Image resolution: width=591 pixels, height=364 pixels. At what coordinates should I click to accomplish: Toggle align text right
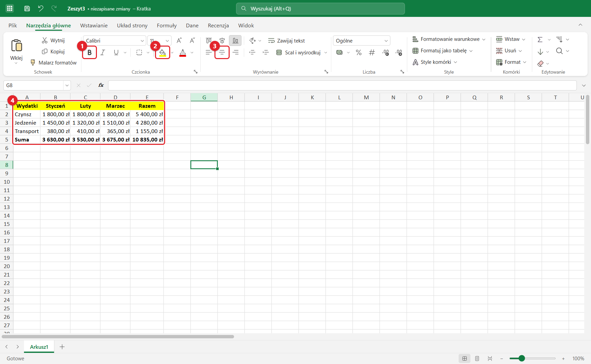tap(236, 52)
